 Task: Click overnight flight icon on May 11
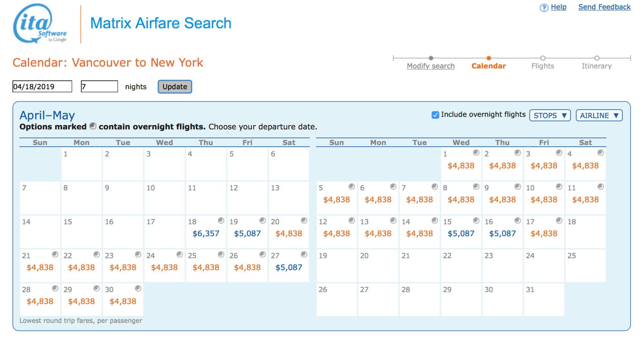600,187
